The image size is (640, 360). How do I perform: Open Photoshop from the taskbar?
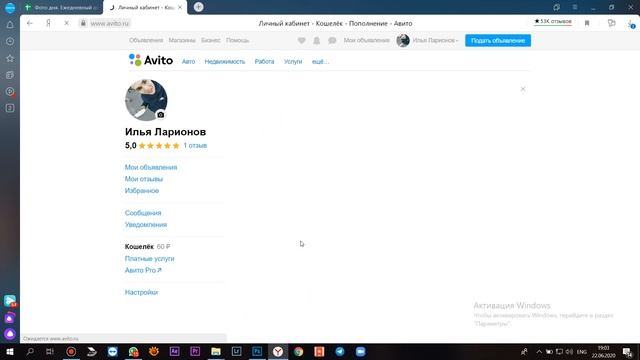pos(257,351)
